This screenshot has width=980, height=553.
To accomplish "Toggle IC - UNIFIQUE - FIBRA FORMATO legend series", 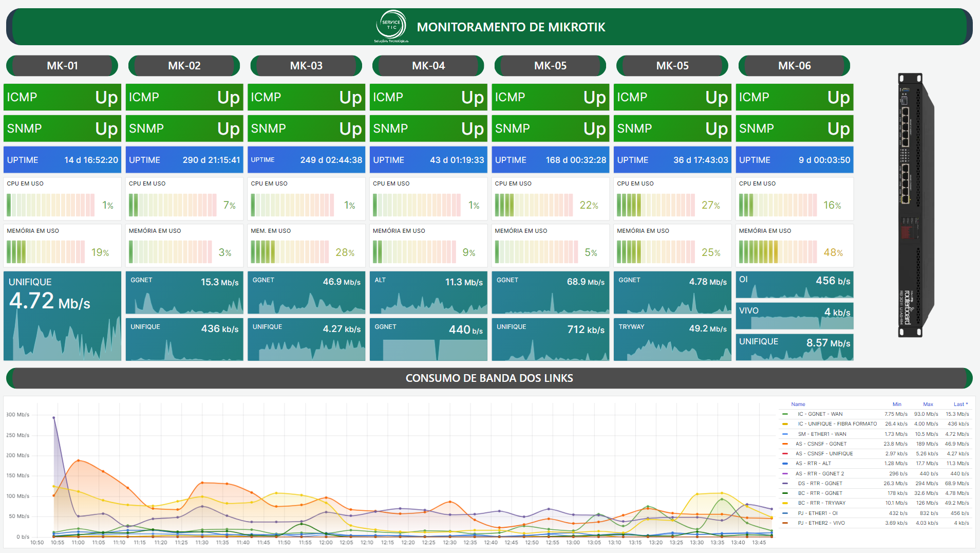I will (x=837, y=424).
